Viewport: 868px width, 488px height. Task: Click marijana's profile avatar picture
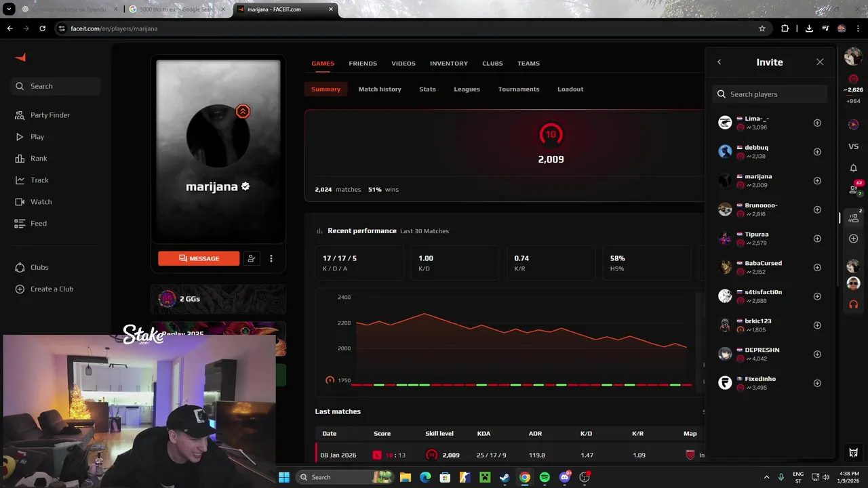tap(218, 136)
